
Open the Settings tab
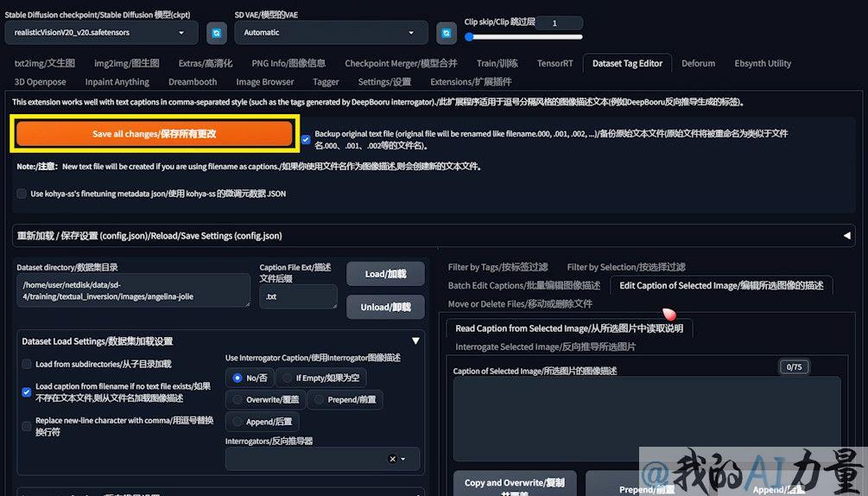384,82
